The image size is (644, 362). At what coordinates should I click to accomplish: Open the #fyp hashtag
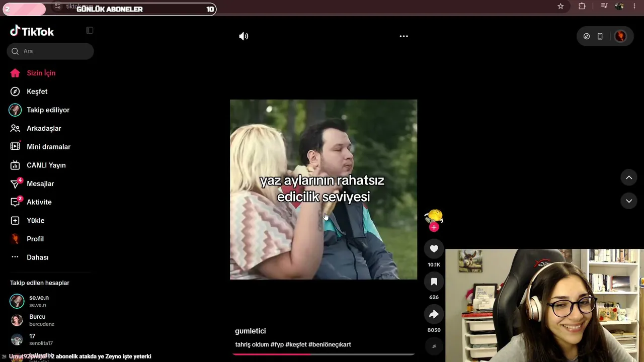(277, 344)
